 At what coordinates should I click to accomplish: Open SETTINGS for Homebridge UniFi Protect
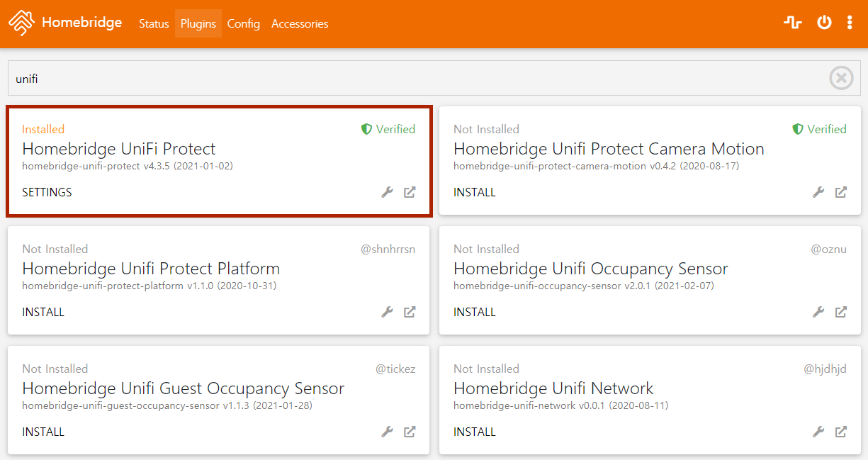pyautogui.click(x=47, y=192)
